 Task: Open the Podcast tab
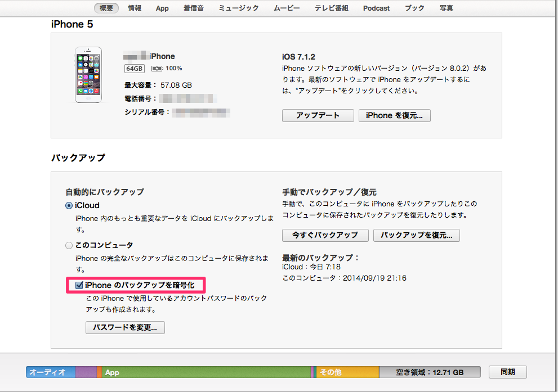(377, 8)
